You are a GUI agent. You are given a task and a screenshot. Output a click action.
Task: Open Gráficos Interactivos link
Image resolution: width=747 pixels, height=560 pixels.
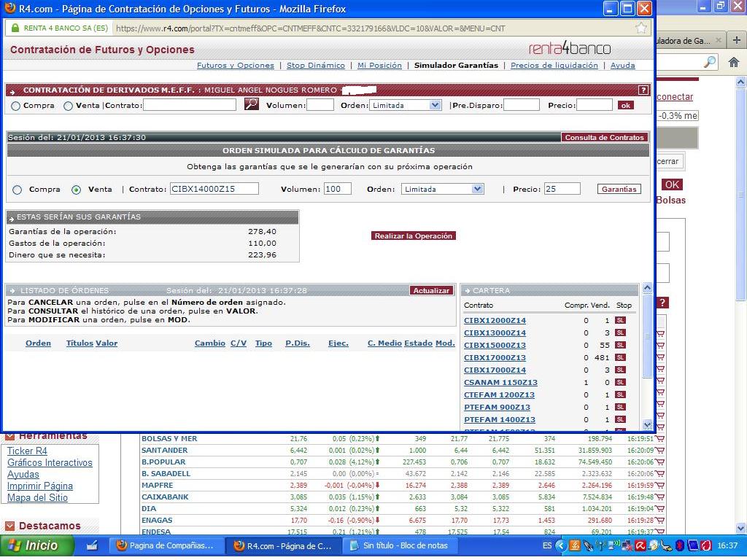50,463
